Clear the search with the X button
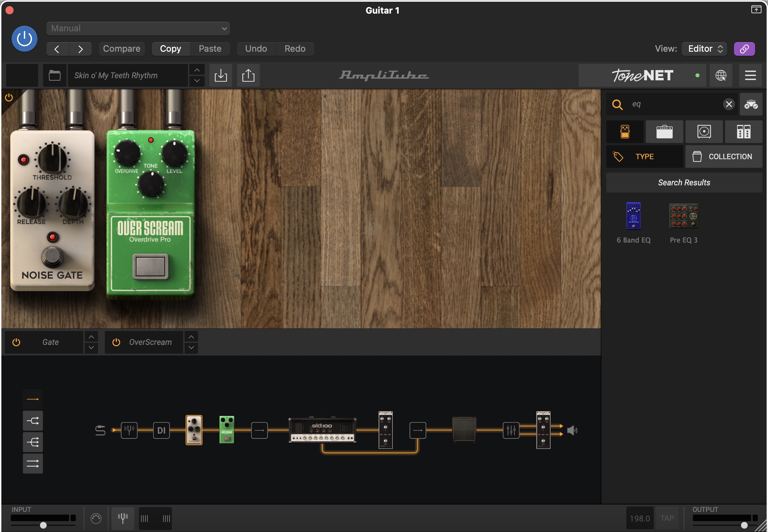The image size is (768, 532). click(729, 104)
